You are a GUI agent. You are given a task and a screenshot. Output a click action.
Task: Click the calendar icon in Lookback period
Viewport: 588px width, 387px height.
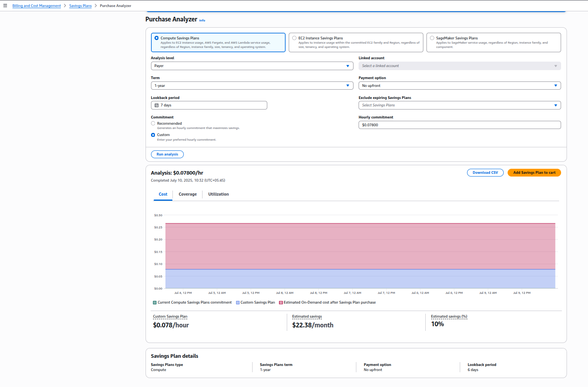click(x=156, y=105)
